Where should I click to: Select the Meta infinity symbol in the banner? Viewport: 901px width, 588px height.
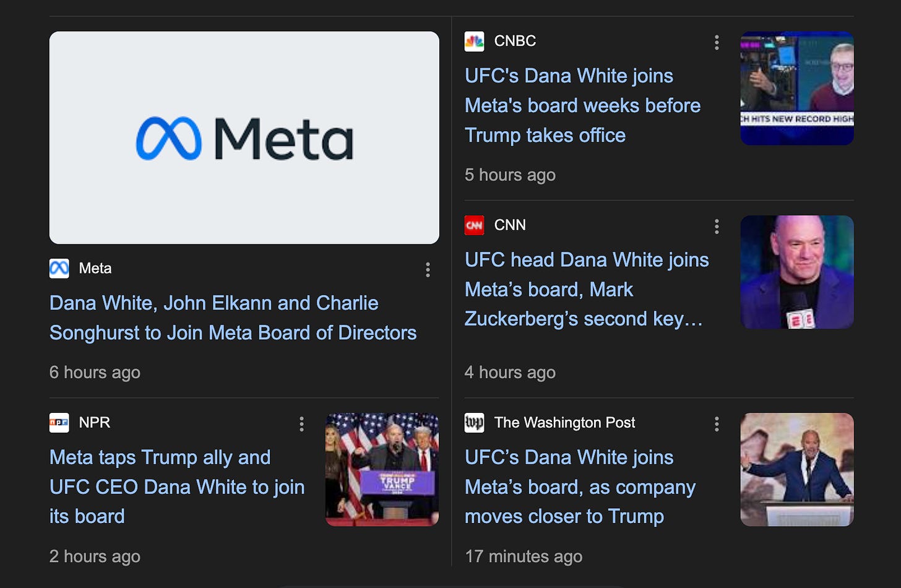(x=169, y=137)
